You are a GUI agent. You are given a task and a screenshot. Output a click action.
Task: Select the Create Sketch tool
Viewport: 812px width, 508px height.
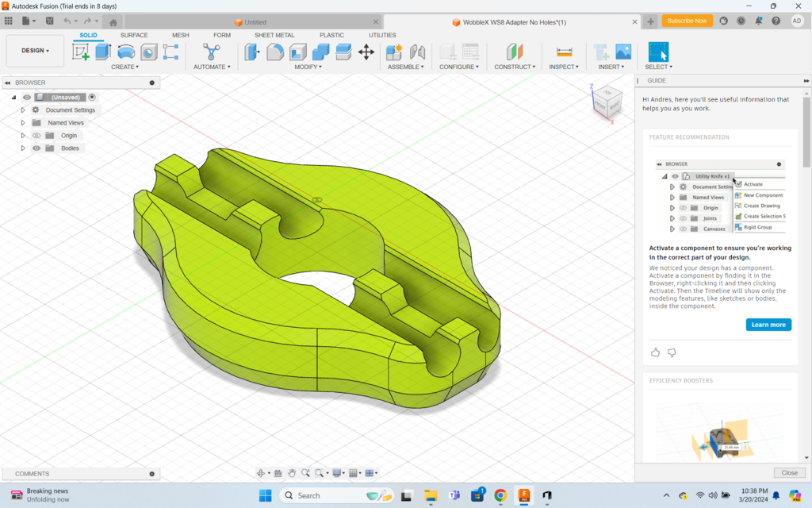81,50
